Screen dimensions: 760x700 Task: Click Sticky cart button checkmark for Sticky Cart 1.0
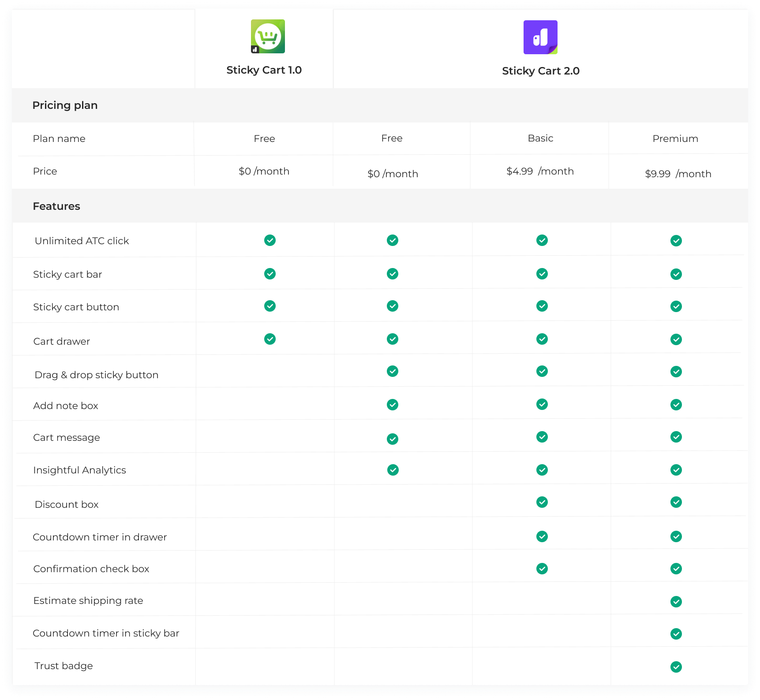coord(270,306)
